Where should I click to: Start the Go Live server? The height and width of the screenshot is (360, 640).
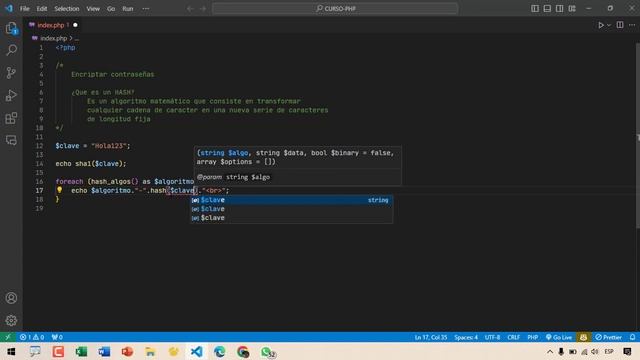[x=559, y=337]
